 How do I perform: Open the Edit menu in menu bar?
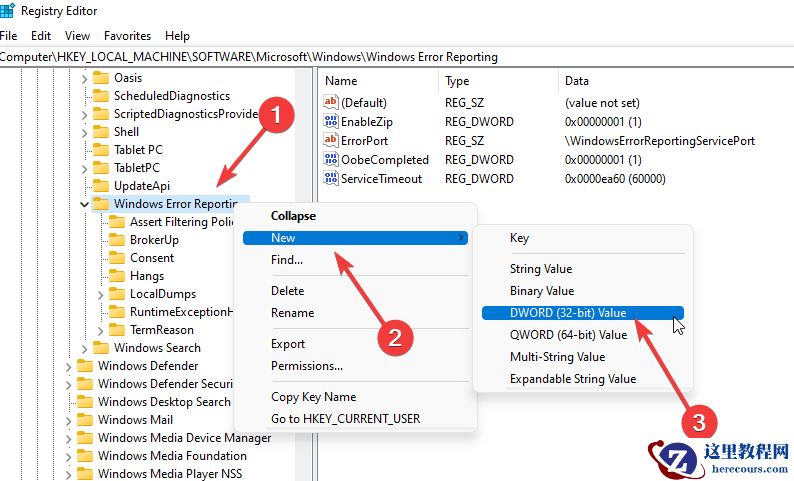41,36
